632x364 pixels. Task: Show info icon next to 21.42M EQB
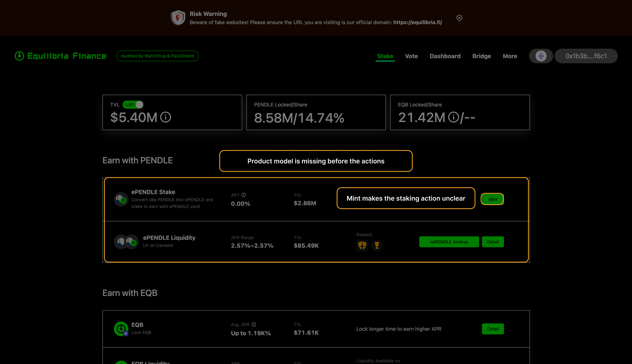(453, 117)
